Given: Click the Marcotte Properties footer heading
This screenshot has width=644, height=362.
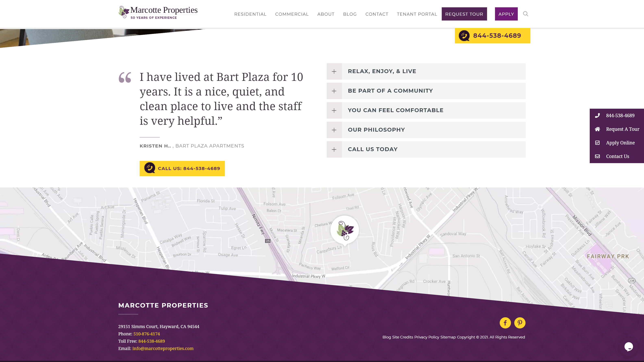Looking at the screenshot, I should coord(163,305).
